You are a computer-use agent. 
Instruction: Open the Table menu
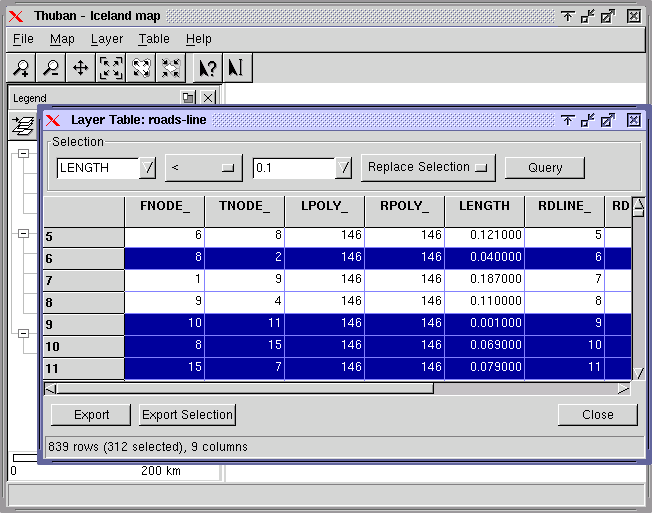[154, 39]
